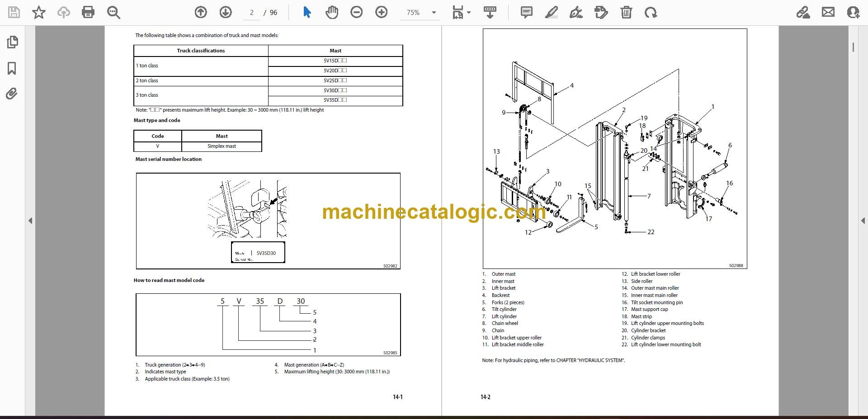Open the Attachments paperclip panel
Image resolution: width=868 pixels, height=419 pixels.
[x=12, y=94]
